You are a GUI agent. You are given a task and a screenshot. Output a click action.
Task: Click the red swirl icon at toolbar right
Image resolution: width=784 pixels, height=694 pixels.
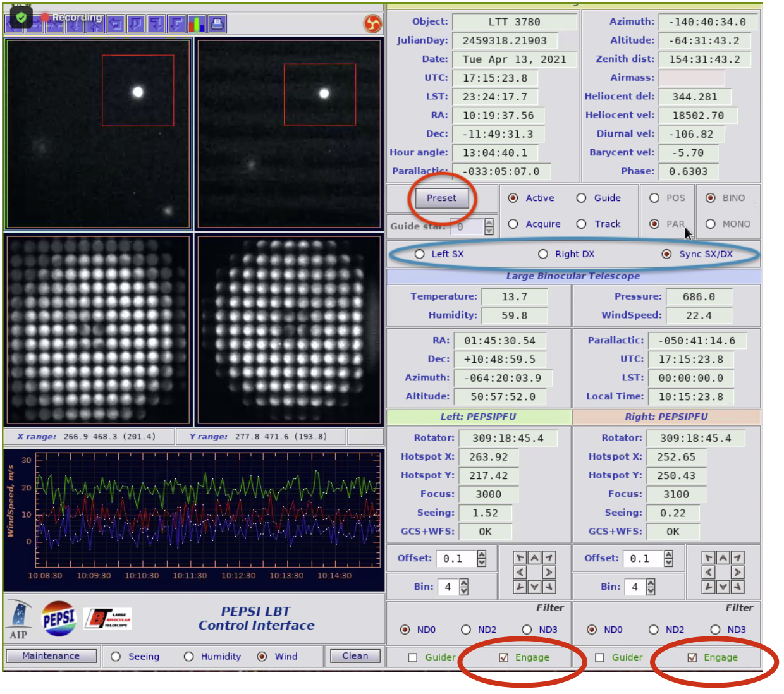[x=372, y=24]
